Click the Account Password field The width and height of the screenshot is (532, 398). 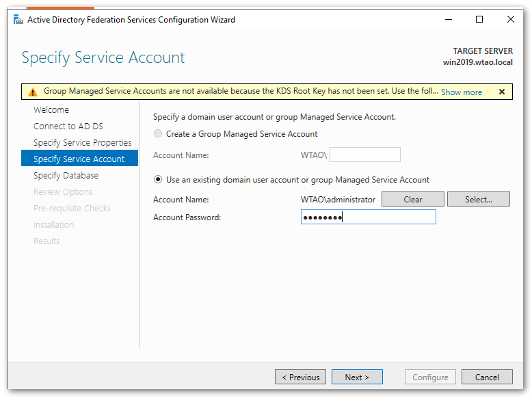click(368, 217)
